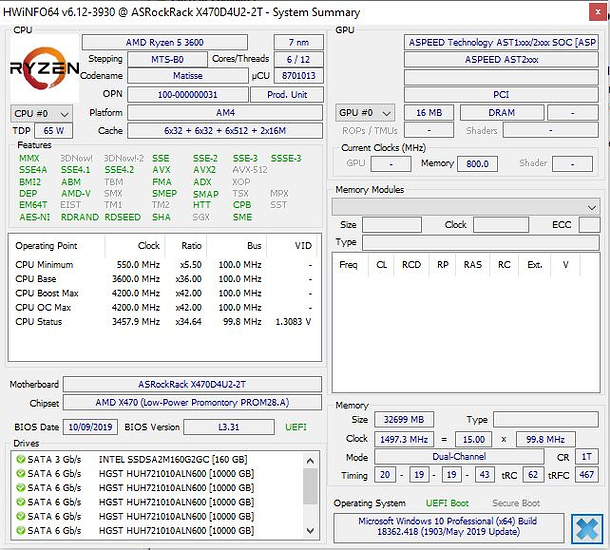The width and height of the screenshot is (610, 550).
Task: Click the CPU OC Max row
Action: coord(163,308)
